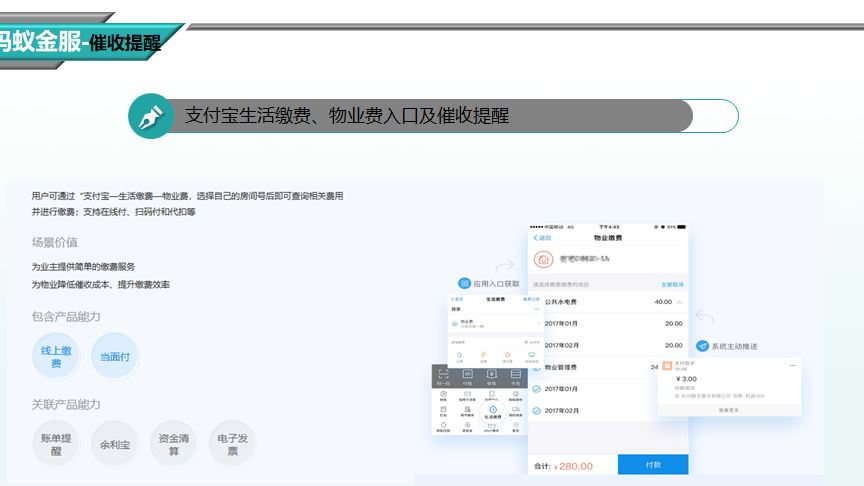Click the 系统主动推送 paper plane icon
The width and height of the screenshot is (864, 486).
point(702,346)
